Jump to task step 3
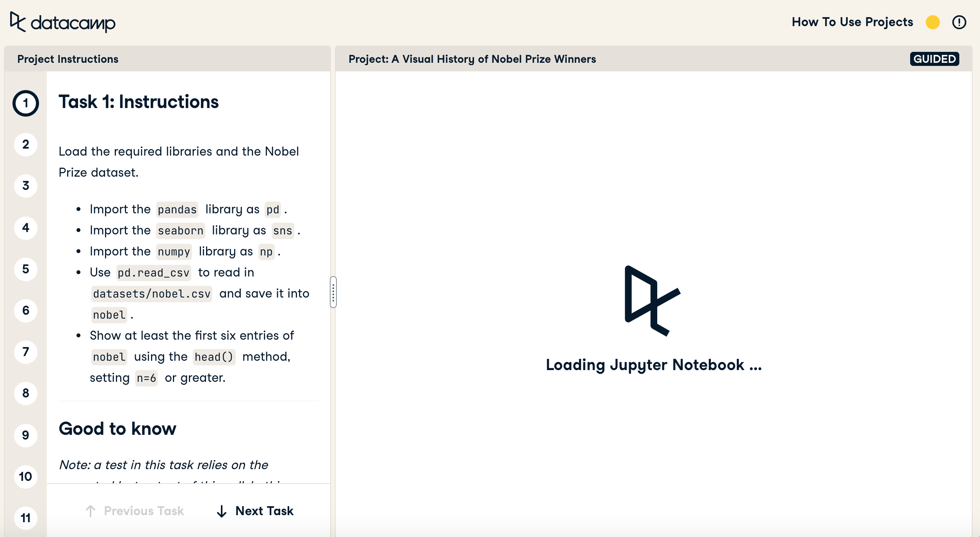Viewport: 980px width, 537px height. pyautogui.click(x=26, y=186)
